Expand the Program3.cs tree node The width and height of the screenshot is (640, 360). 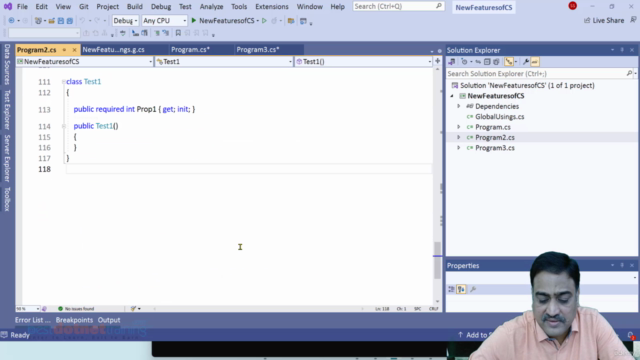pos(458,148)
